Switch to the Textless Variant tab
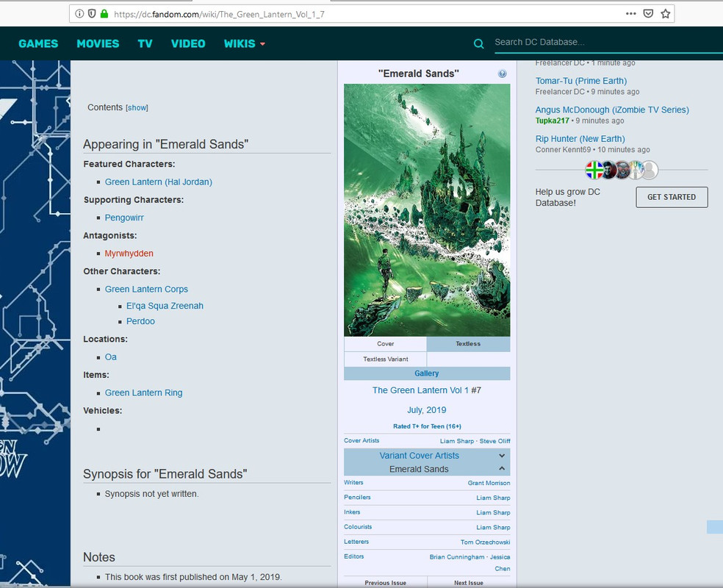The width and height of the screenshot is (723, 588). pos(386,359)
